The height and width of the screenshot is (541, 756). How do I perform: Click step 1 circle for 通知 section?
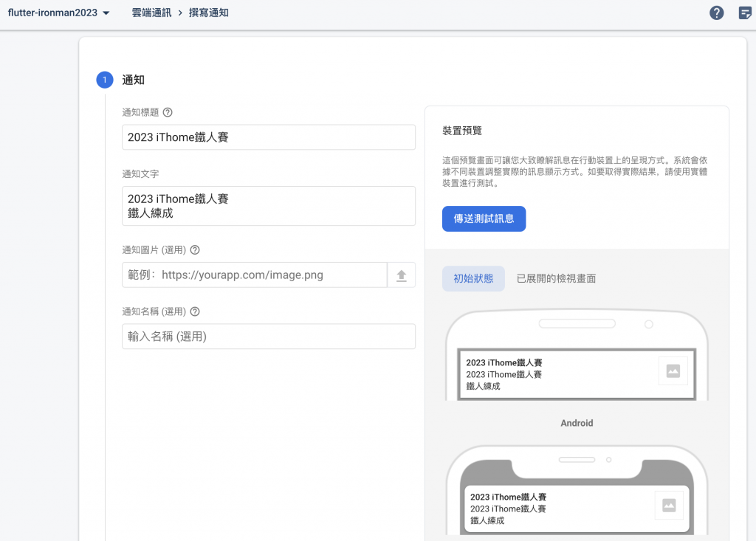(105, 80)
